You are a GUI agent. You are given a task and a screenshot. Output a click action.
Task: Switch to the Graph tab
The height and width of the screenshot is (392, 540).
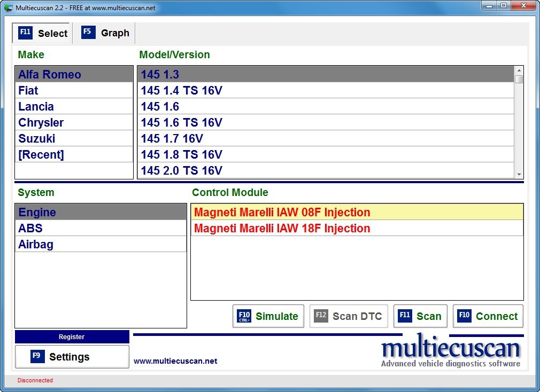105,33
